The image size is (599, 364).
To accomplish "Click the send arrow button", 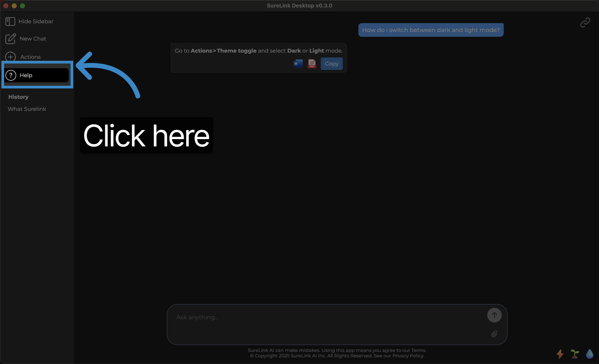I will (494, 315).
